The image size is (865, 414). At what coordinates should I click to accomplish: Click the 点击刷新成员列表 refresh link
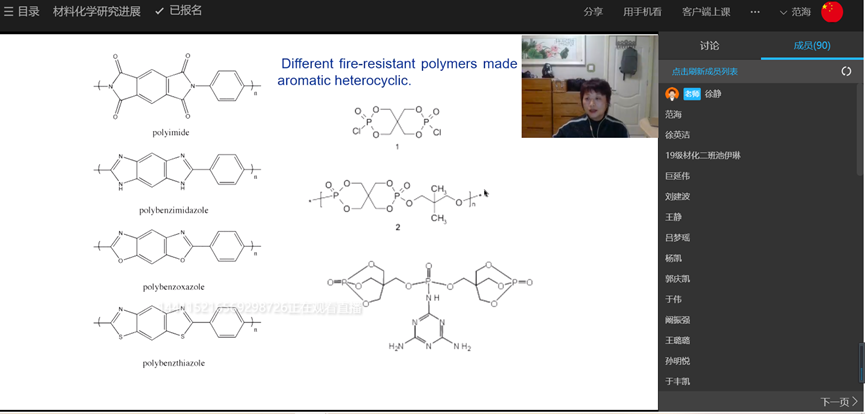[x=705, y=72]
